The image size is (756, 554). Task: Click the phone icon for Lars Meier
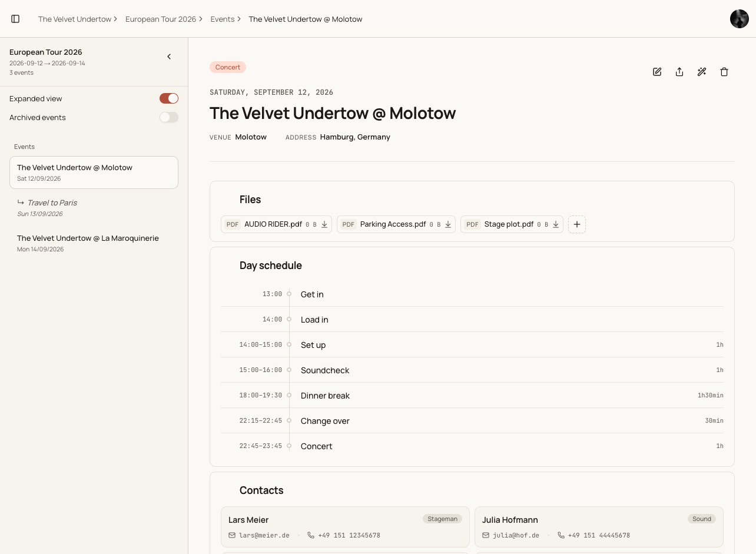(x=311, y=536)
